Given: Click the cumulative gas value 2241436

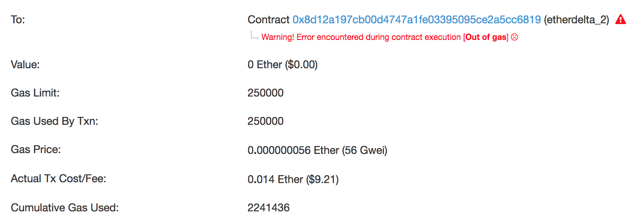Looking at the screenshot, I should [268, 208].
